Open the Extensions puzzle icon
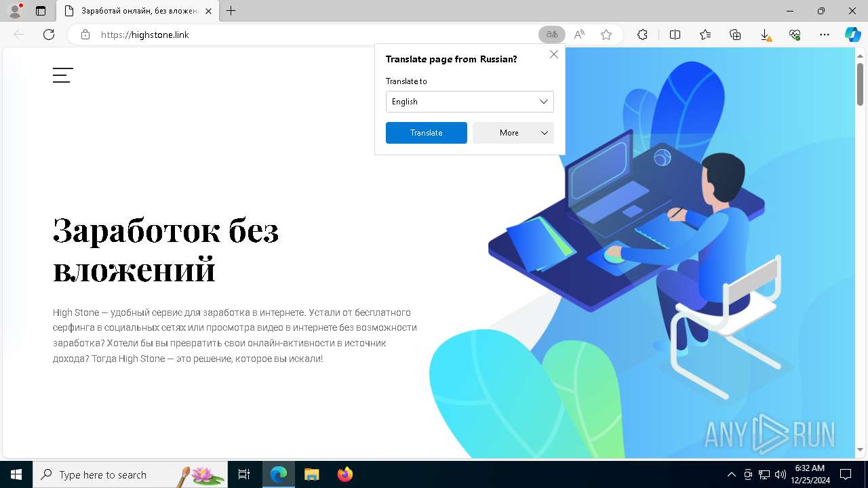The image size is (868, 488). (x=642, y=35)
